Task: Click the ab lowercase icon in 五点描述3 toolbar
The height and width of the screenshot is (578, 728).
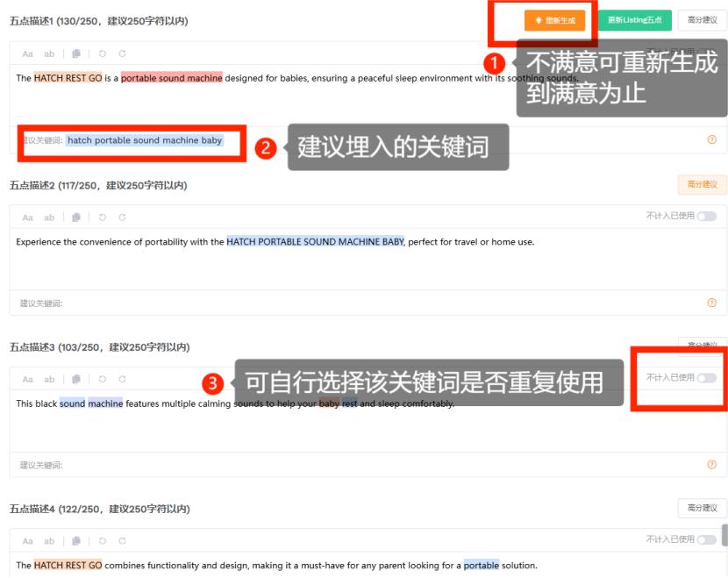Action: [49, 379]
